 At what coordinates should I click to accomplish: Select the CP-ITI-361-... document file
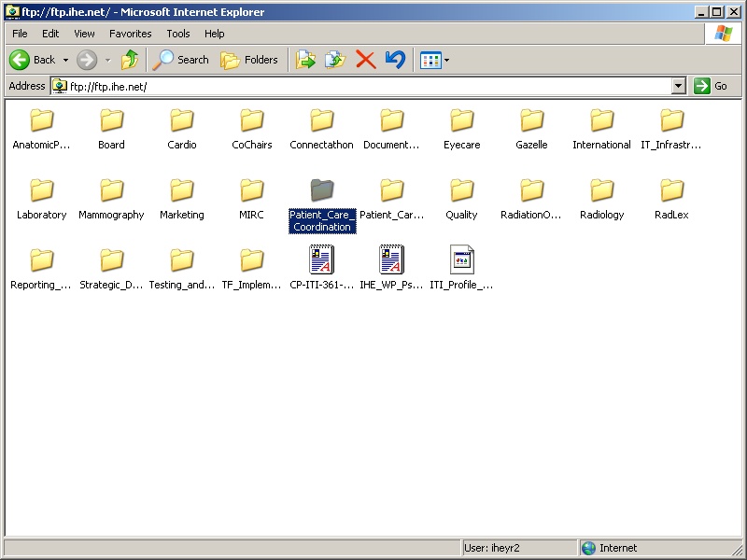(321, 268)
